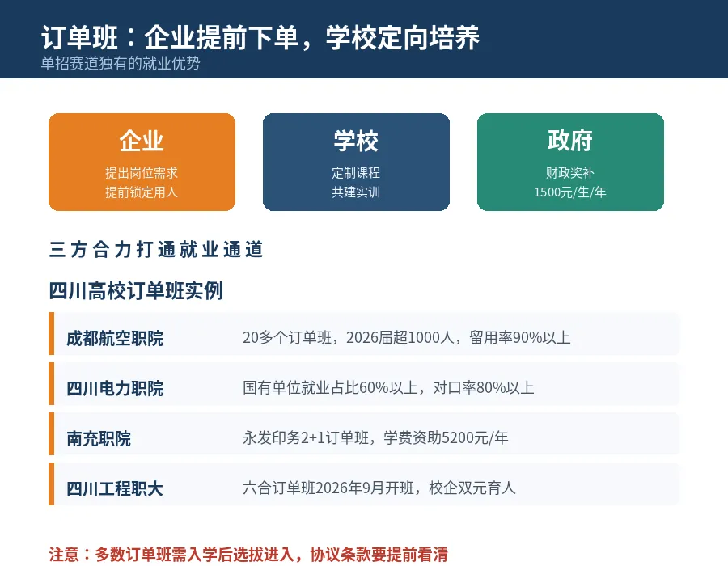Click the subtitle 单招赛道独有的就业优势
Viewport: 728px width, 566px height.
pos(121,63)
